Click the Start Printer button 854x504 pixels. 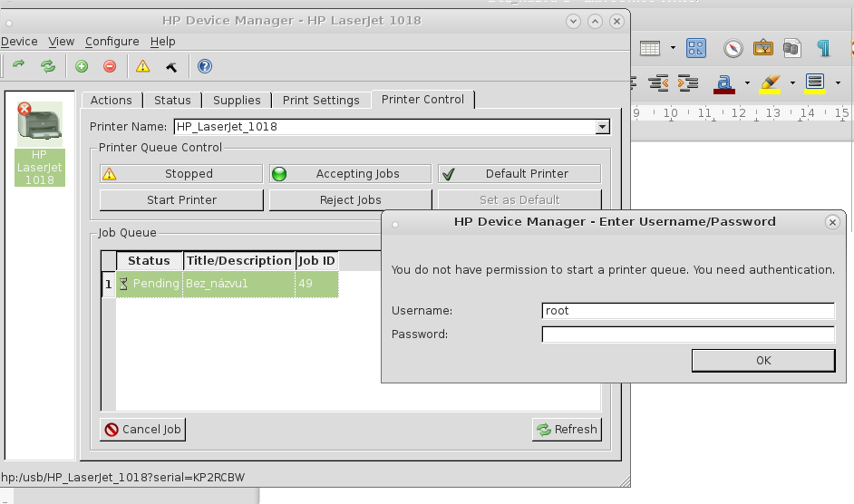[x=181, y=200]
